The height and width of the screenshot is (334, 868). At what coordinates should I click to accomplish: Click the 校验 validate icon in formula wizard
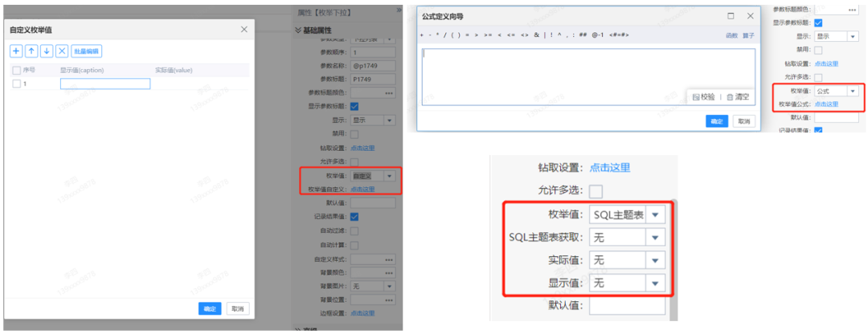702,96
